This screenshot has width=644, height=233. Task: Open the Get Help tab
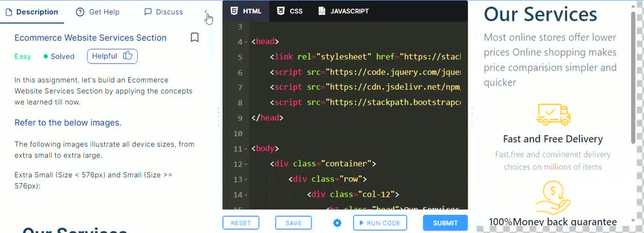click(x=98, y=12)
